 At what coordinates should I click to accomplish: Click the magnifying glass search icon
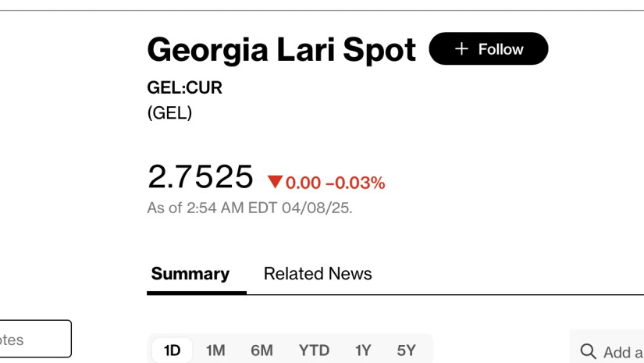[588, 351]
